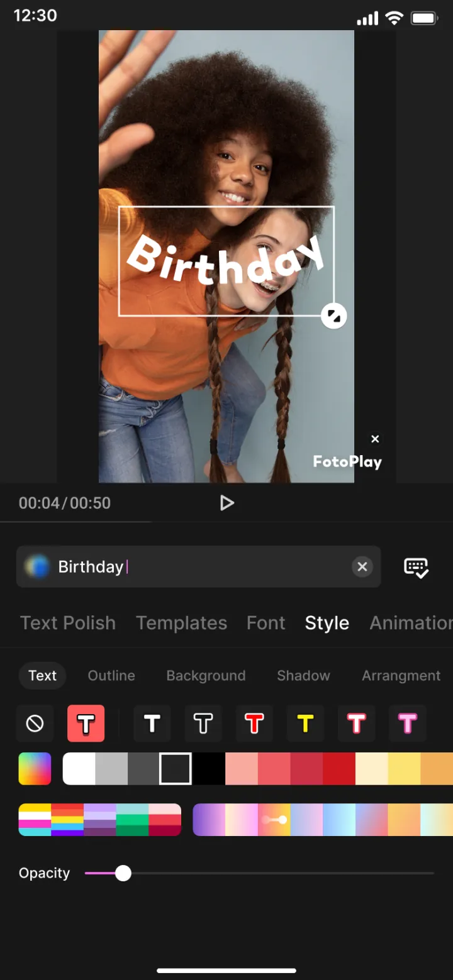This screenshot has width=453, height=980.
Task: Click the Birthday text input field
Action: tap(198, 567)
